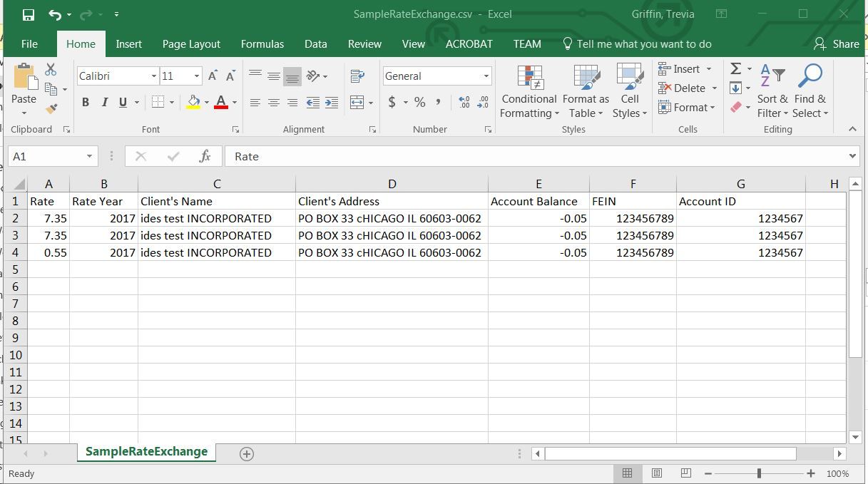The height and width of the screenshot is (484, 868).
Task: Select the Format Painter brush icon
Action: (x=51, y=109)
